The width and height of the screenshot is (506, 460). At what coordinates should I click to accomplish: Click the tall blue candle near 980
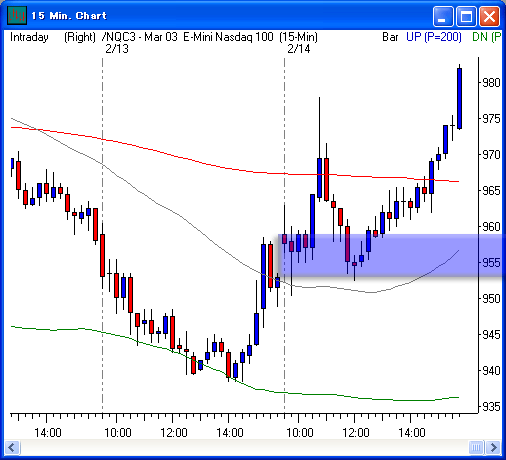point(459,98)
